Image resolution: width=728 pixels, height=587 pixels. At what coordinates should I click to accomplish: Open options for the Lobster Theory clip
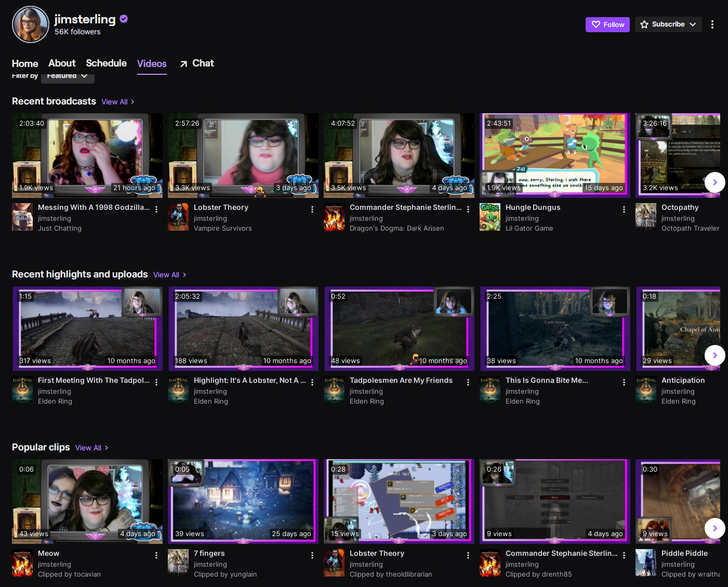(468, 555)
